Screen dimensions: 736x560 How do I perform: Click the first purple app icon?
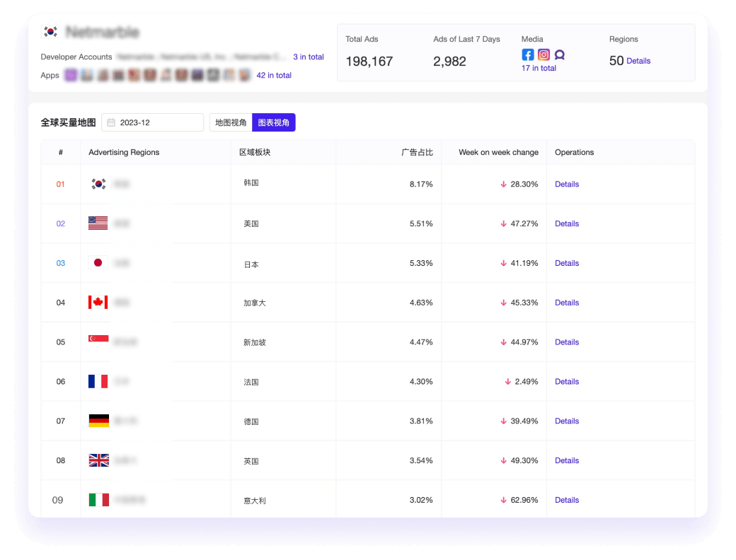[x=71, y=75]
